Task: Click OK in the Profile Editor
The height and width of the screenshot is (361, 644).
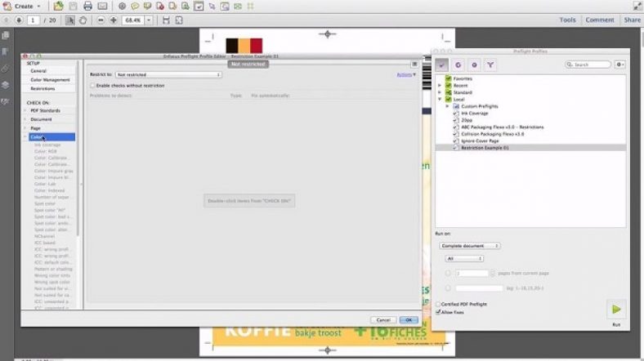Action: click(x=409, y=320)
